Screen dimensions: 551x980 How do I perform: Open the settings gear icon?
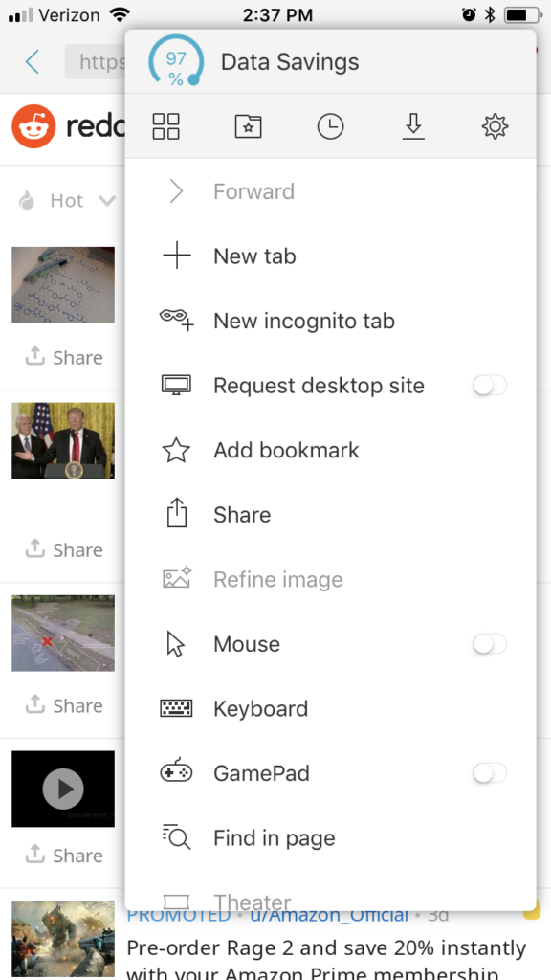495,127
